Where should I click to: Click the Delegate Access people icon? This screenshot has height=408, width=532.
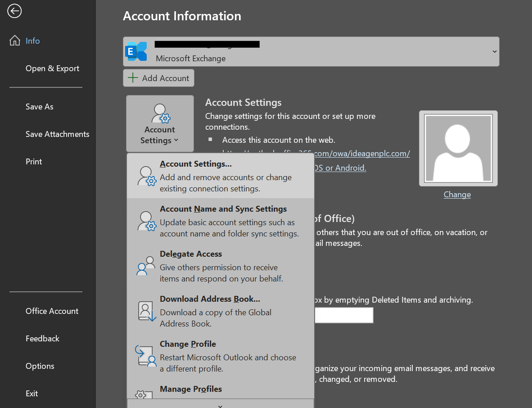[146, 266]
